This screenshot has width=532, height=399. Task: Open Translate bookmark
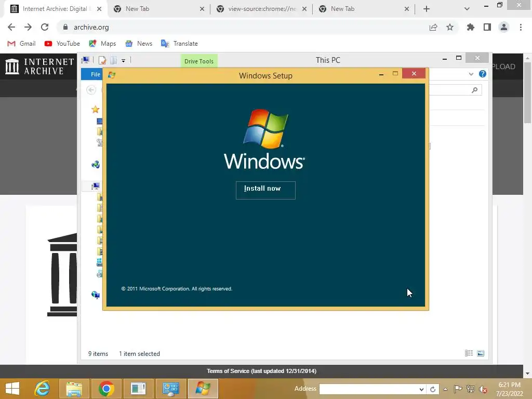[x=179, y=44]
